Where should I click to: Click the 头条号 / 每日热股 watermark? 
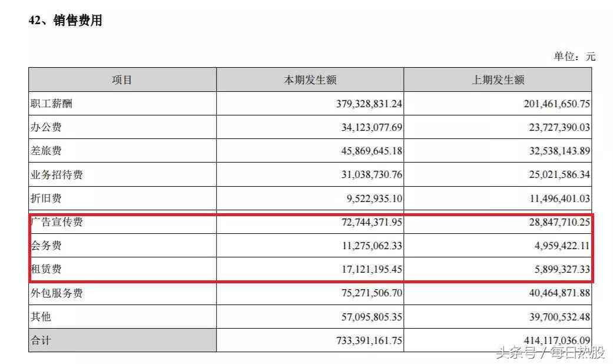click(x=550, y=353)
